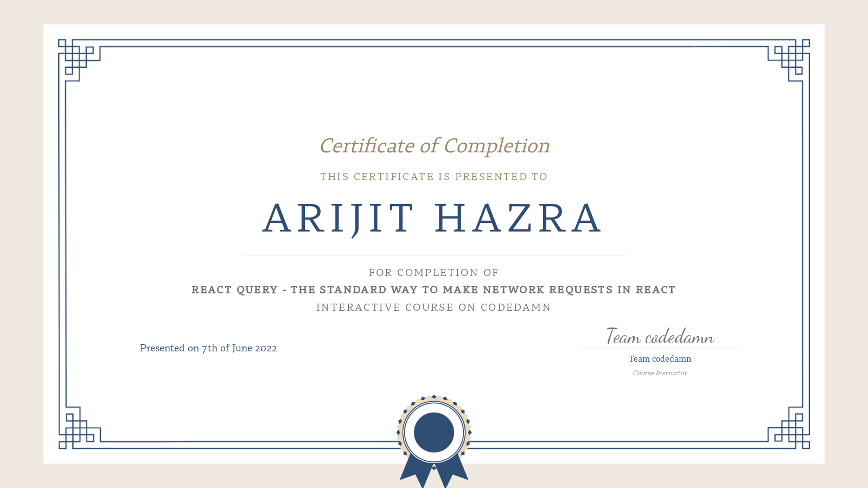
Task: Select the React Query course title text
Action: pos(433,290)
